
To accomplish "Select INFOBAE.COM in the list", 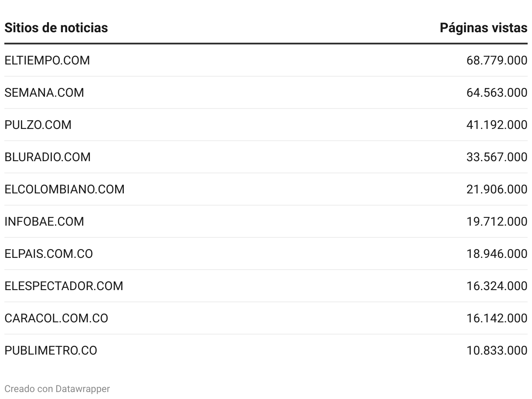I will 44,222.
